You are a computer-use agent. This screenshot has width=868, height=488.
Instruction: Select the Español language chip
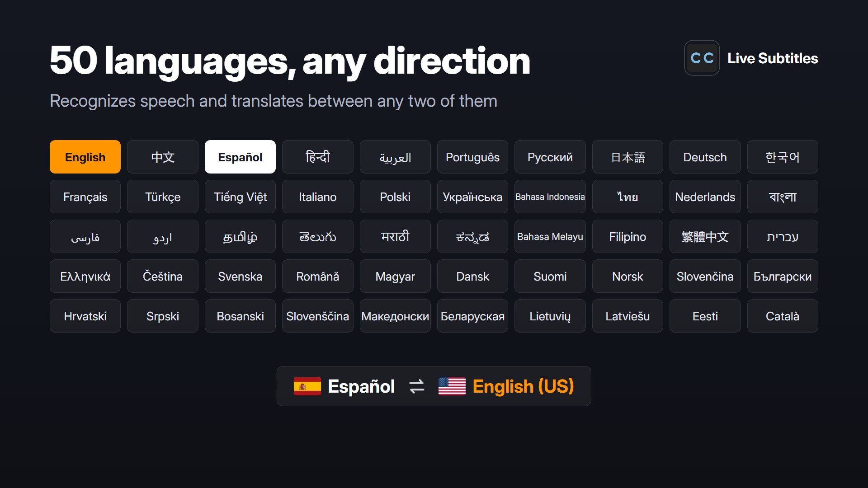click(240, 157)
